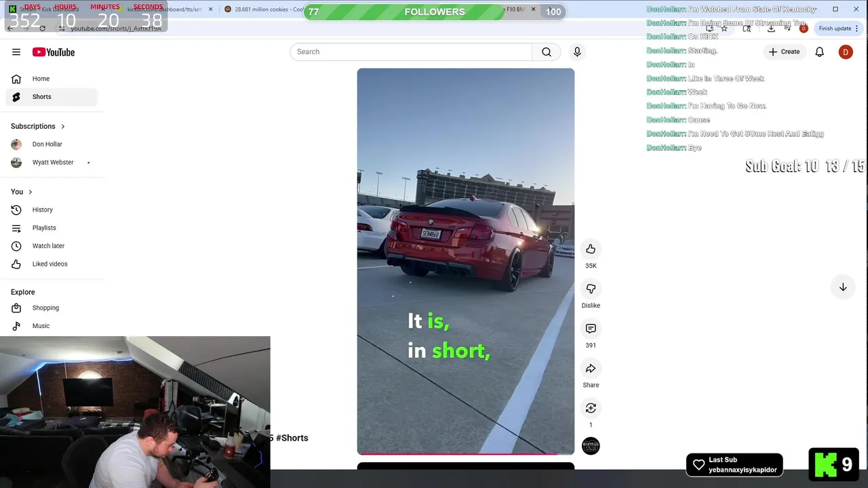Open the notifications bell

click(820, 52)
